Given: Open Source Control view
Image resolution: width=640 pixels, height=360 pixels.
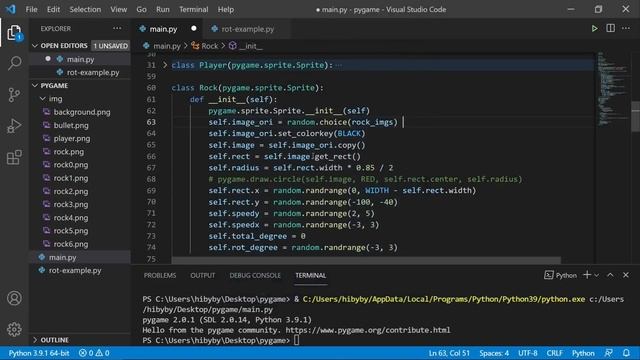Looking at the screenshot, I should (14, 95).
